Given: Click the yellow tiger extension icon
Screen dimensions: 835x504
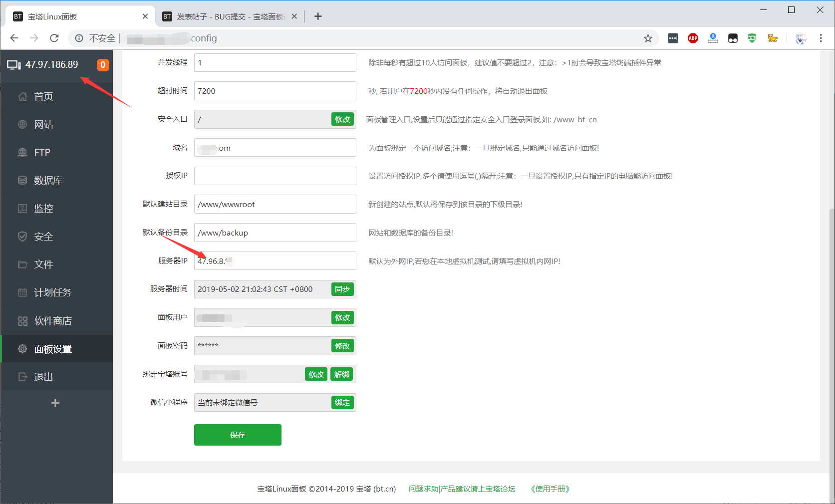Looking at the screenshot, I should pyautogui.click(x=773, y=38).
